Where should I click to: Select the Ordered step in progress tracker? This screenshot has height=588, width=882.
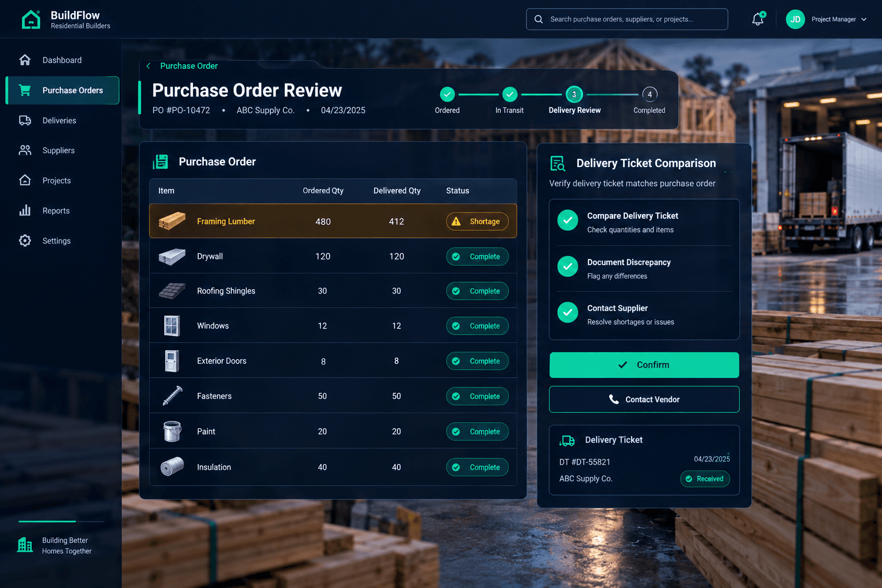[447, 94]
